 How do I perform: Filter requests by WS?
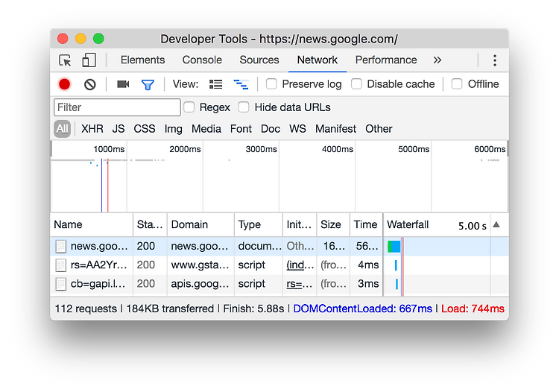(x=297, y=129)
